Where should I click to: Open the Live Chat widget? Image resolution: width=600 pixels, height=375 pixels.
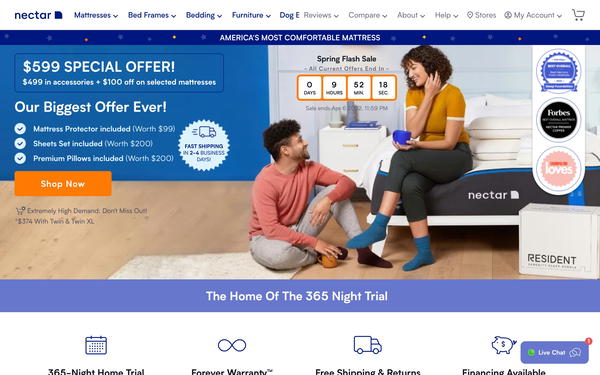click(554, 352)
